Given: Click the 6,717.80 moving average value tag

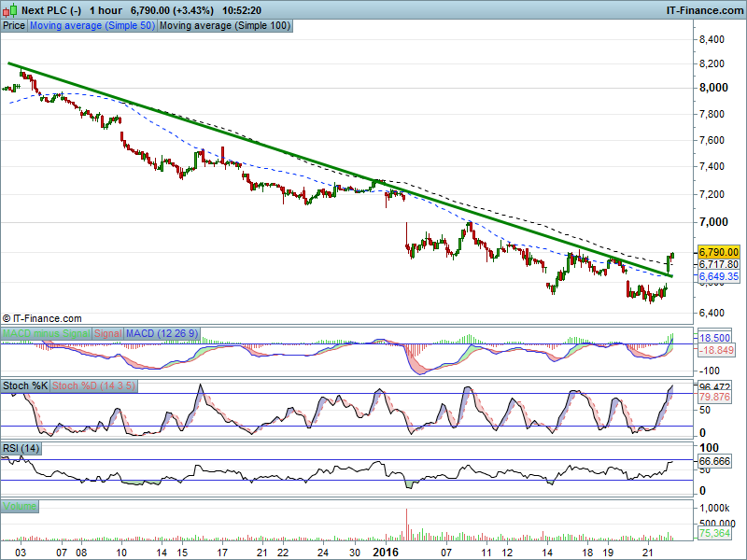Looking at the screenshot, I should point(719,264).
